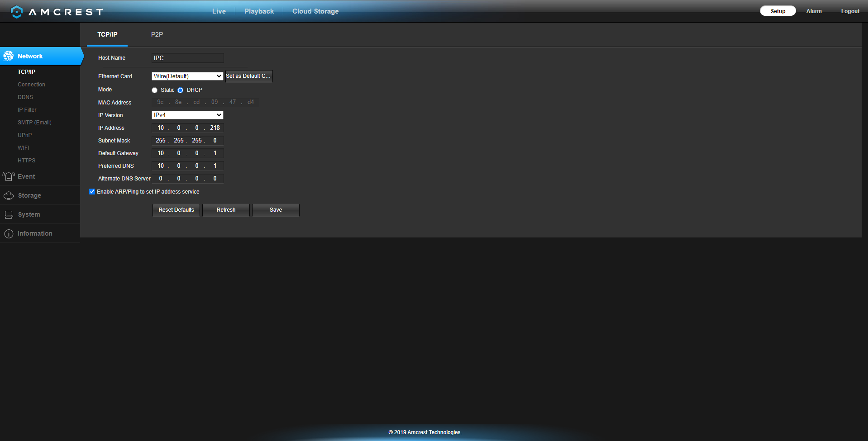The width and height of the screenshot is (868, 441).
Task: Select the TCP/IP tab at top
Action: coord(107,34)
